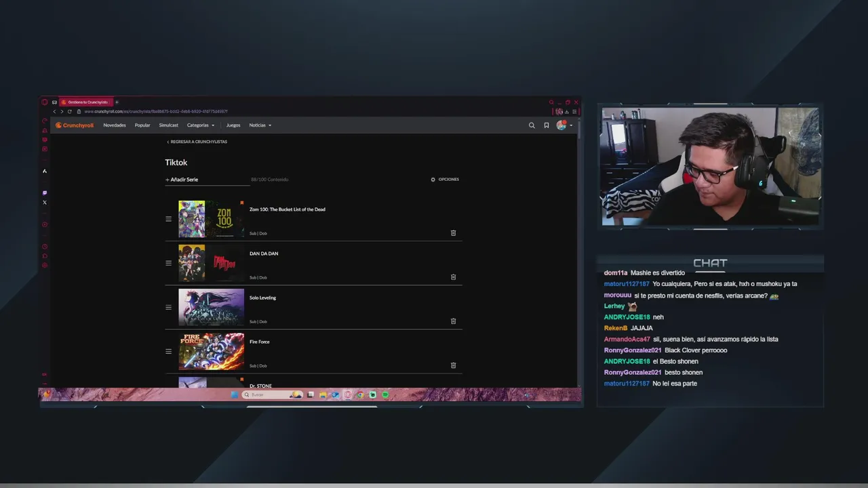Open Twitch from the Opera GX sidebar
The image size is (868, 488).
(x=45, y=193)
